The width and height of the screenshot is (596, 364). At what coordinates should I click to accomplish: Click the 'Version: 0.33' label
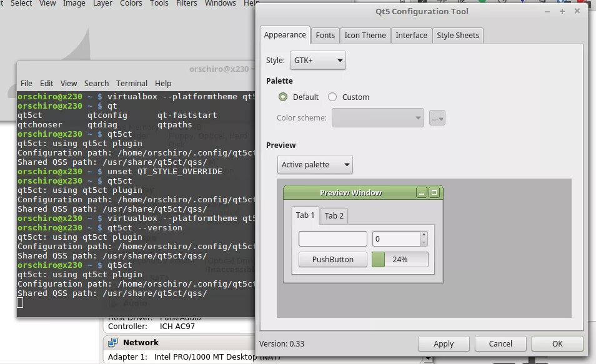click(282, 344)
